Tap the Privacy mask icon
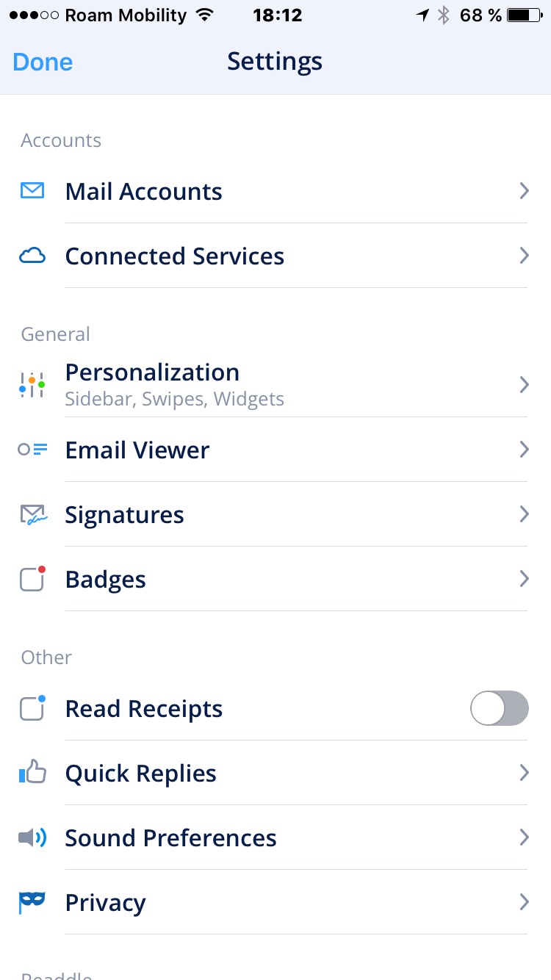The width and height of the screenshot is (551, 980). pyautogui.click(x=32, y=901)
